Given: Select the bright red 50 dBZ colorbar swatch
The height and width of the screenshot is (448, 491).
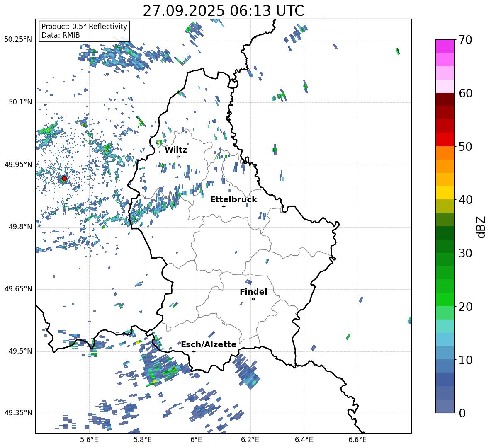Looking at the screenshot, I should click(x=445, y=140).
